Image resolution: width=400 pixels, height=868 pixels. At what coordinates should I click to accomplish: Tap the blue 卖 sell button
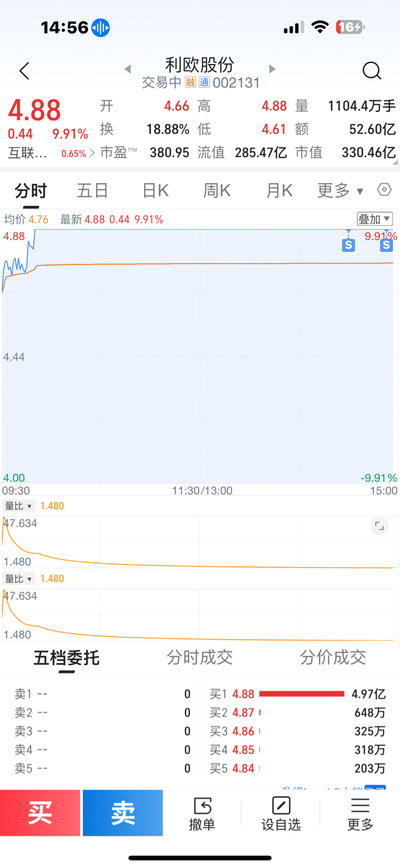pos(123,813)
